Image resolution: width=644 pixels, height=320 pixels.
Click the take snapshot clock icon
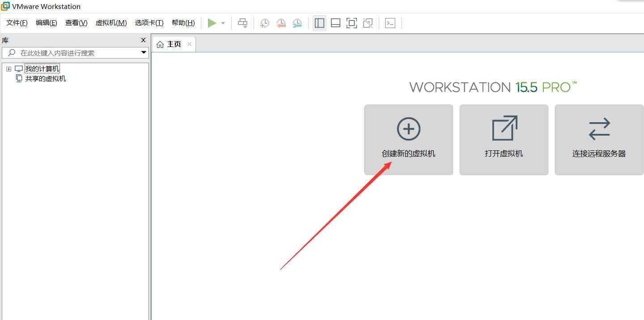(x=265, y=23)
